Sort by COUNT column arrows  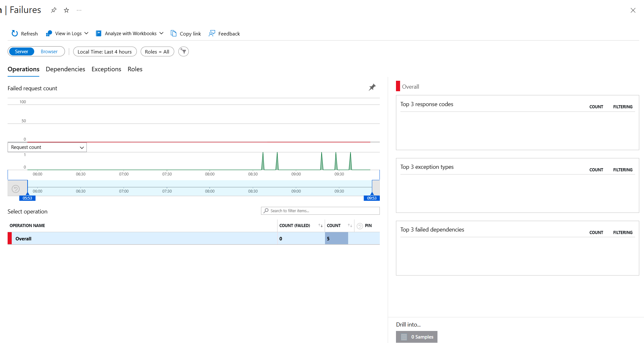[x=350, y=225]
